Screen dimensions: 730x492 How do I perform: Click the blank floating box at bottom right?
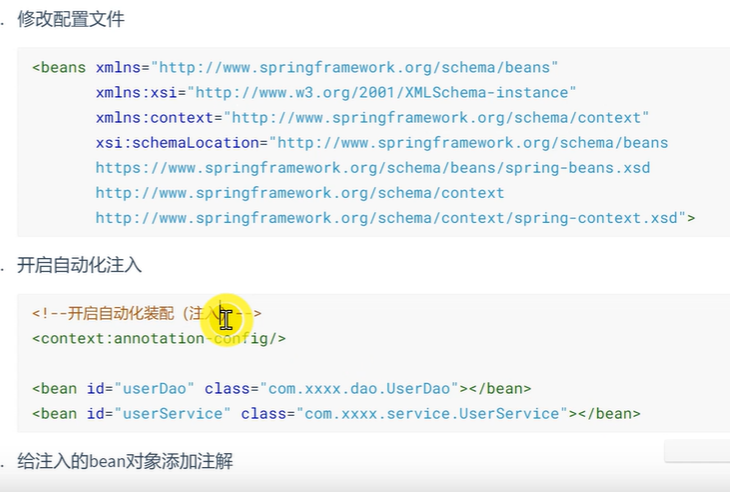[x=697, y=451]
